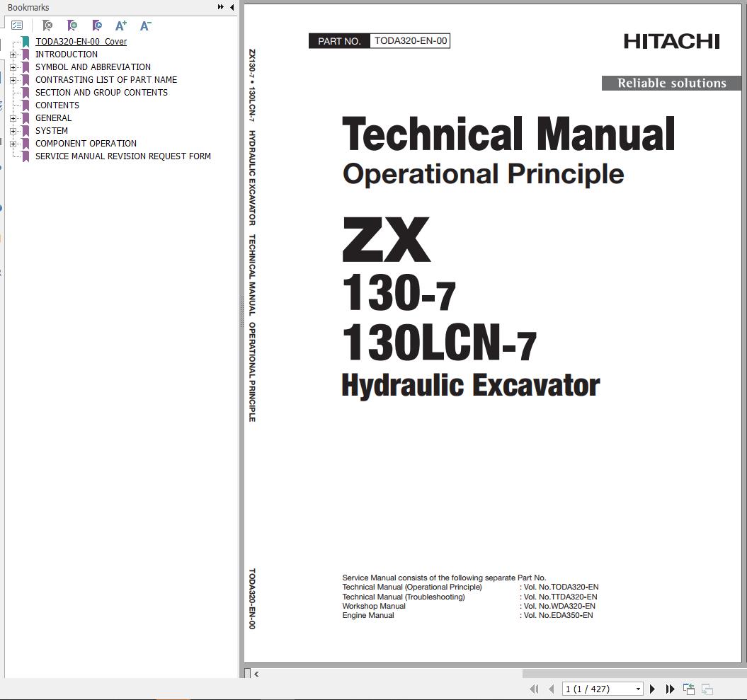Click the Workshop Manual line
This screenshot has height=700, width=747.
pos(469,606)
